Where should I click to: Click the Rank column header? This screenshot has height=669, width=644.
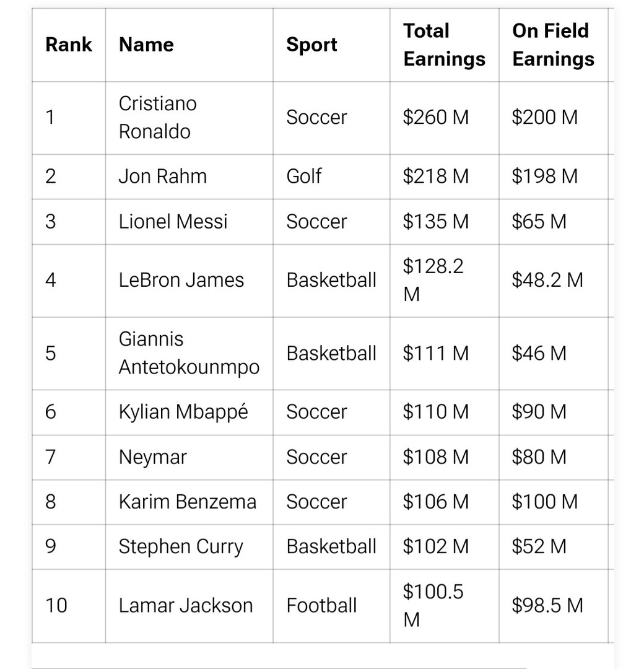point(69,45)
